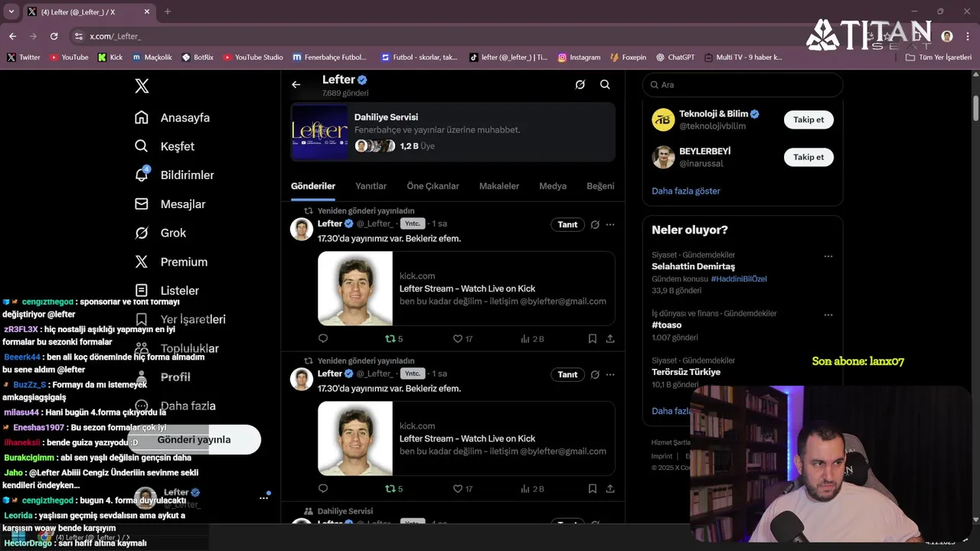Click the Premium X icon

tap(142, 262)
